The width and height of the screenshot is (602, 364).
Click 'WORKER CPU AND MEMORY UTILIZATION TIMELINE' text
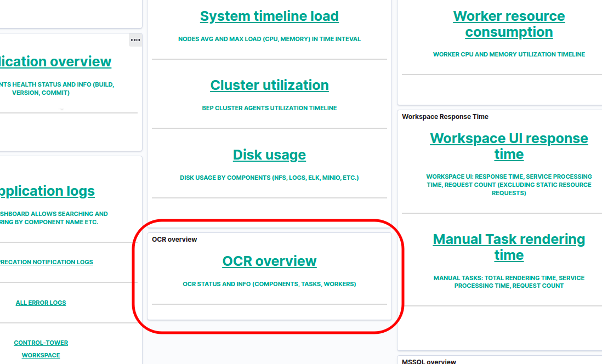click(x=509, y=54)
